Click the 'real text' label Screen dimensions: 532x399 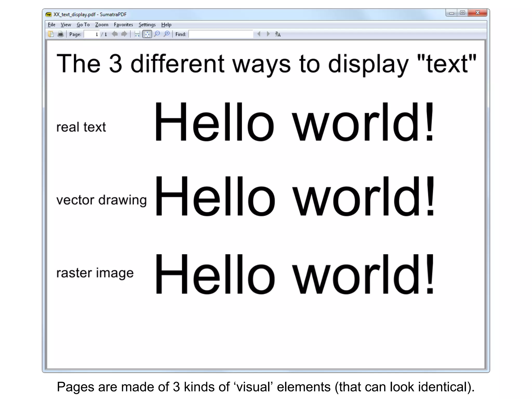coord(81,127)
